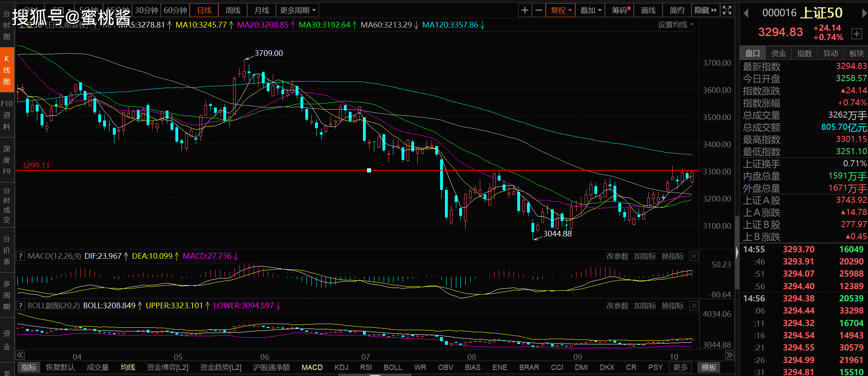Switch to 周线 weekly period

click(233, 10)
